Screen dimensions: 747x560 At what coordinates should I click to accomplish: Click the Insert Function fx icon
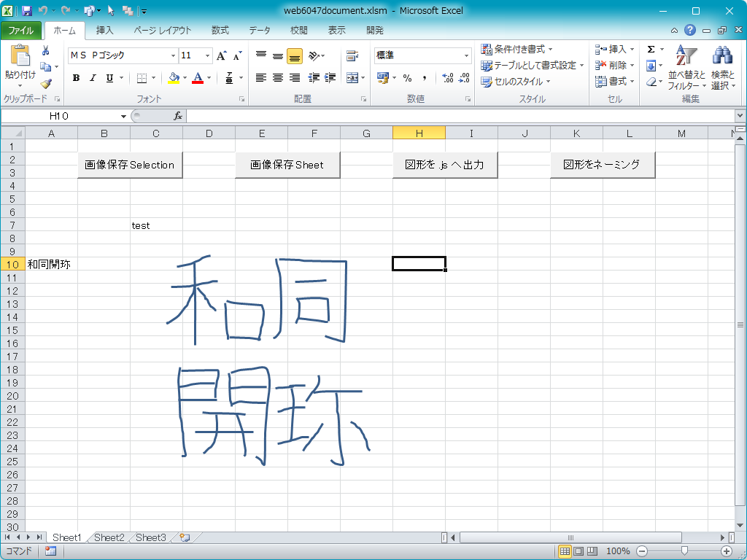pyautogui.click(x=177, y=116)
